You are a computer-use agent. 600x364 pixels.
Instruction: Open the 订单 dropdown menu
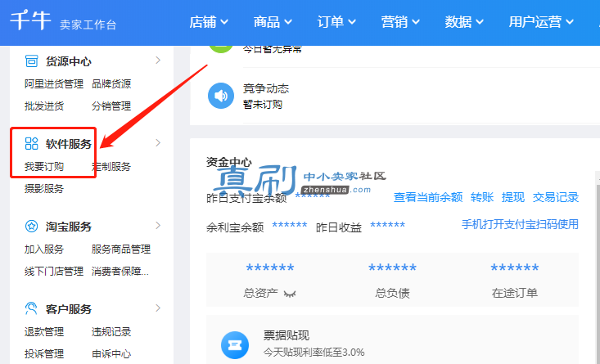[336, 22]
